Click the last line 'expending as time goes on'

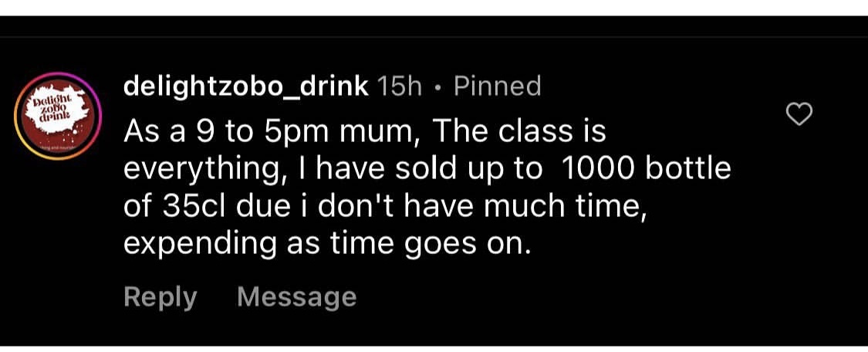pos(328,244)
